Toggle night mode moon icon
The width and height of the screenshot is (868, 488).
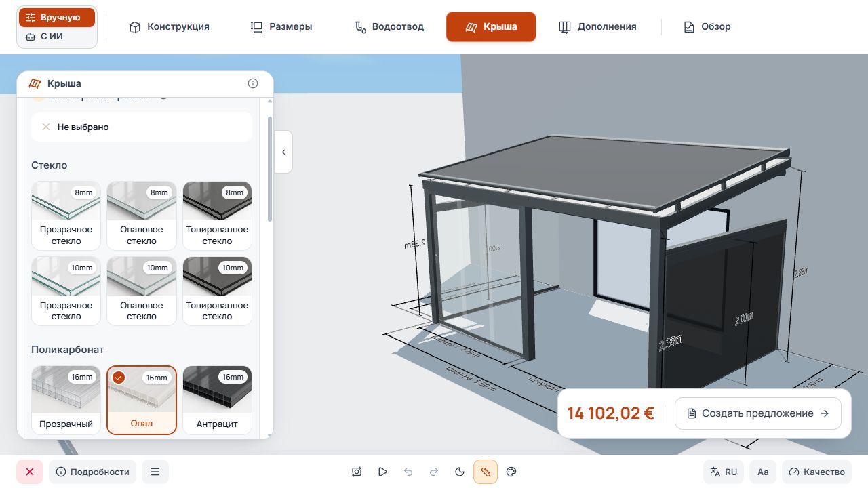click(x=460, y=472)
